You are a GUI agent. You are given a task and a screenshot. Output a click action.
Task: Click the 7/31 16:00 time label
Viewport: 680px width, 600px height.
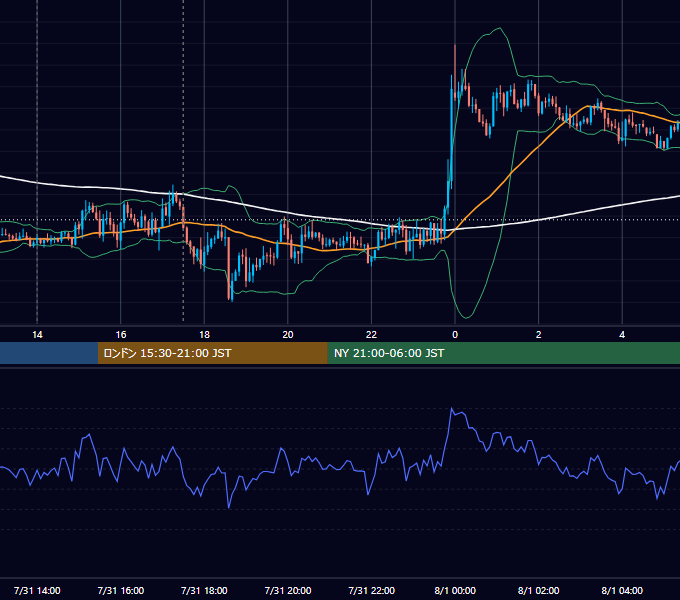(121, 591)
